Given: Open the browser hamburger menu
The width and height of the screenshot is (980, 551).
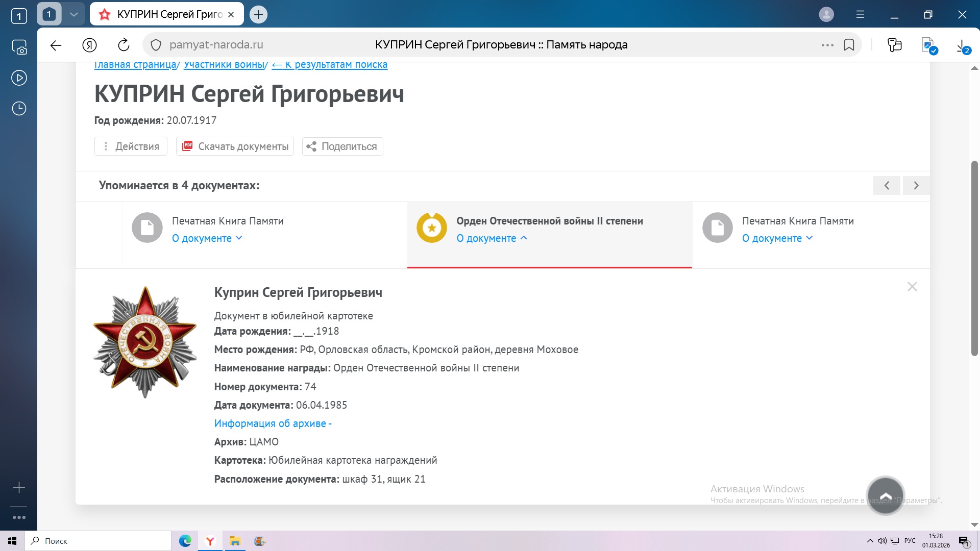Looking at the screenshot, I should pos(860,14).
